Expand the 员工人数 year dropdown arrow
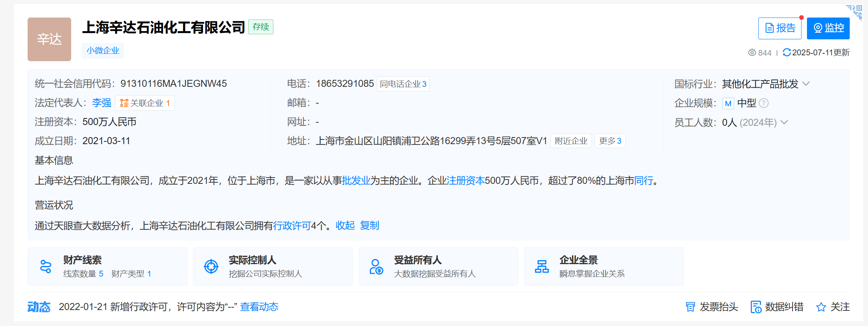 point(784,122)
